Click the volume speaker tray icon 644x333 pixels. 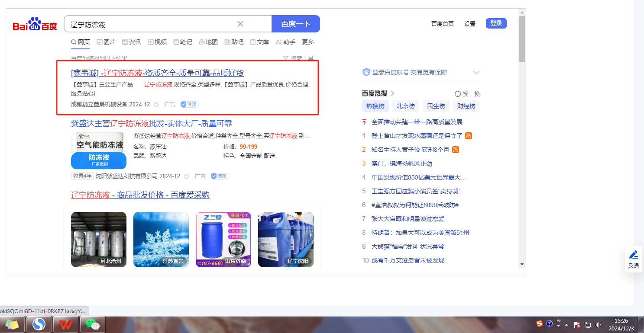(x=599, y=324)
